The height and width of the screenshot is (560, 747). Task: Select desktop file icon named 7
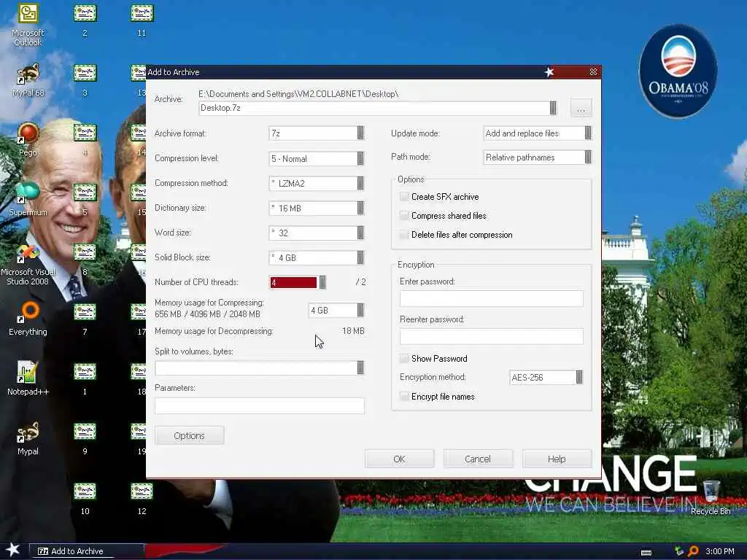(x=85, y=319)
